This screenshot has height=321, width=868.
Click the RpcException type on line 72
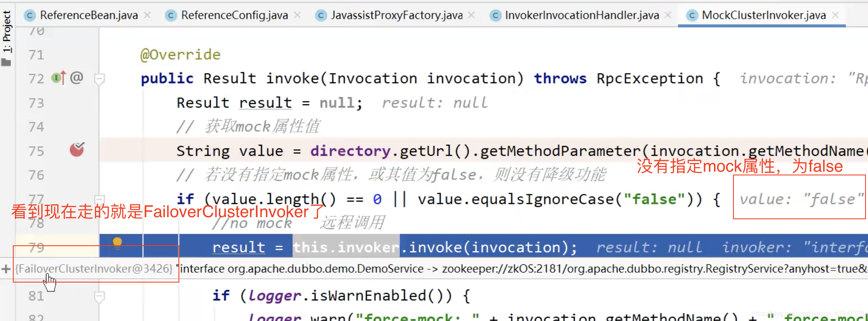click(x=650, y=79)
